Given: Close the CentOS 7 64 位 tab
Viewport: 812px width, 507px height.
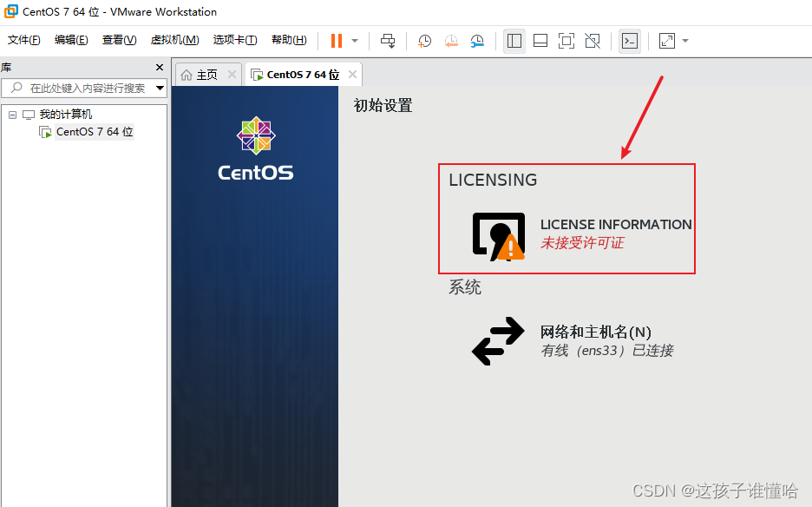Looking at the screenshot, I should pyautogui.click(x=353, y=75).
